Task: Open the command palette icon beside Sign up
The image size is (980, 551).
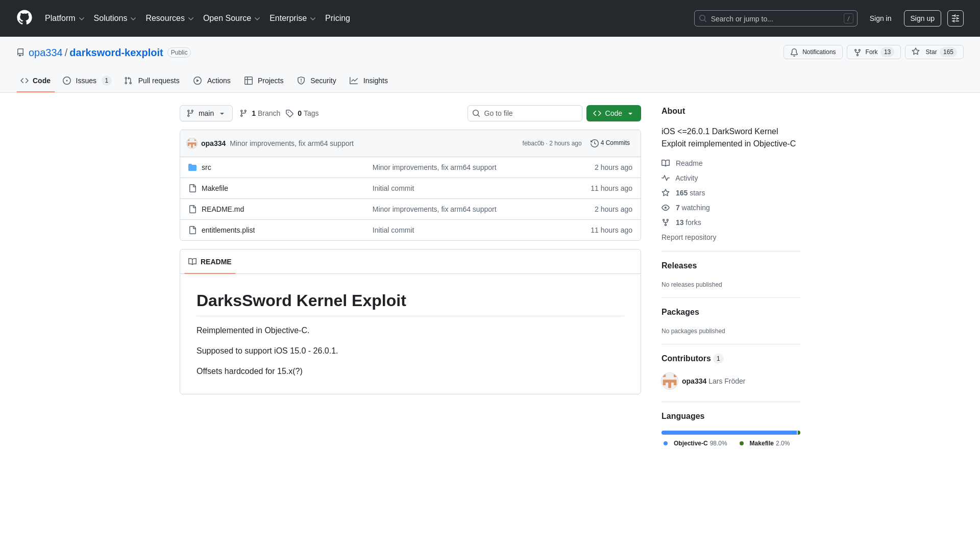Action: 955,18
